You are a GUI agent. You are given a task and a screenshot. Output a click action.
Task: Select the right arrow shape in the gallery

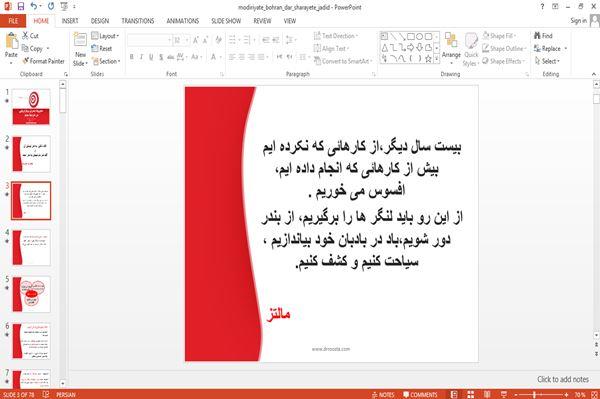pyautogui.click(x=411, y=48)
